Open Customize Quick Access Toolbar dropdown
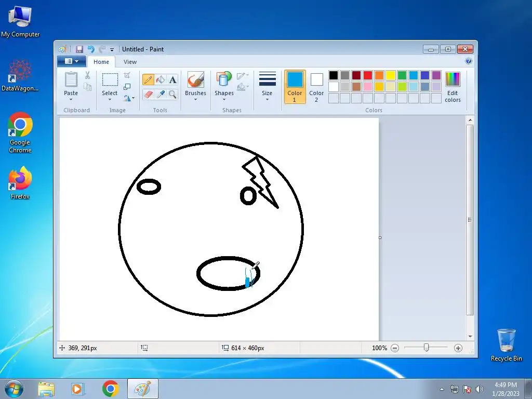 pyautogui.click(x=112, y=49)
